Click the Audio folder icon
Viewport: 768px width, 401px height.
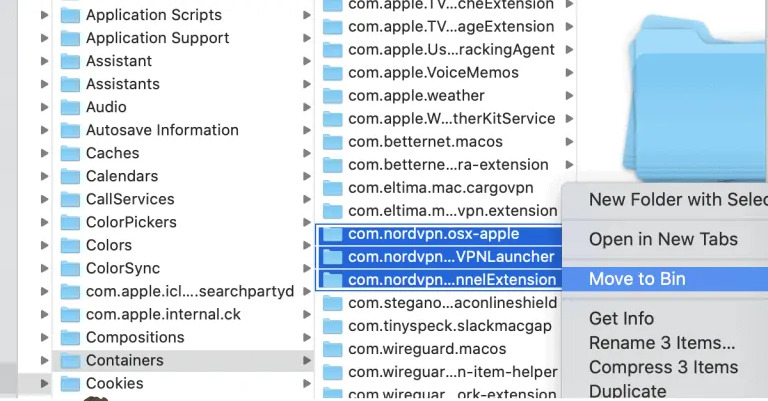(70, 107)
